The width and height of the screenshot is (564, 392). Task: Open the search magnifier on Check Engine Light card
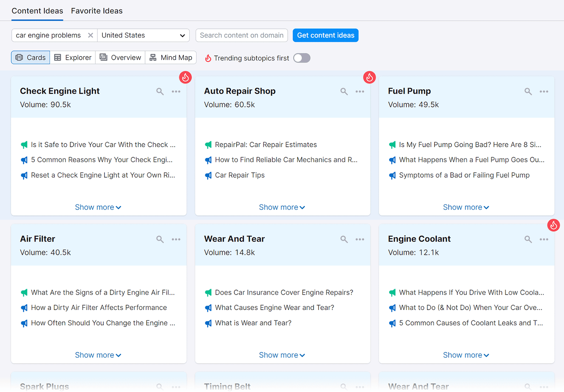pyautogui.click(x=160, y=91)
